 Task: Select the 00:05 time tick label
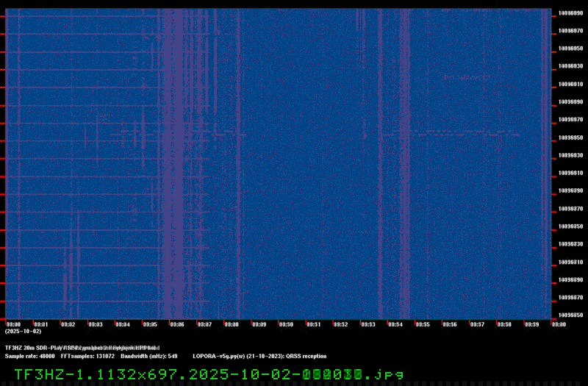(x=150, y=324)
